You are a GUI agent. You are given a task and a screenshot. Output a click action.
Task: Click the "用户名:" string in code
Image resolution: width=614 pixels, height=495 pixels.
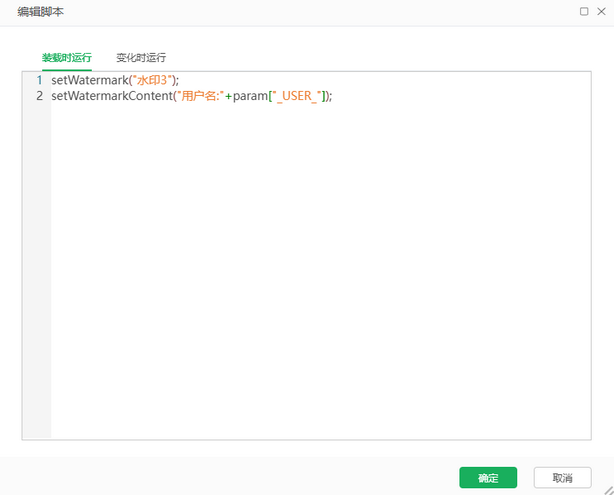(x=200, y=96)
